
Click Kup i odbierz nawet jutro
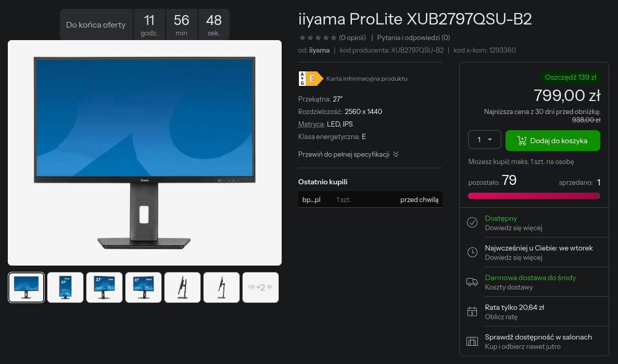523,347
